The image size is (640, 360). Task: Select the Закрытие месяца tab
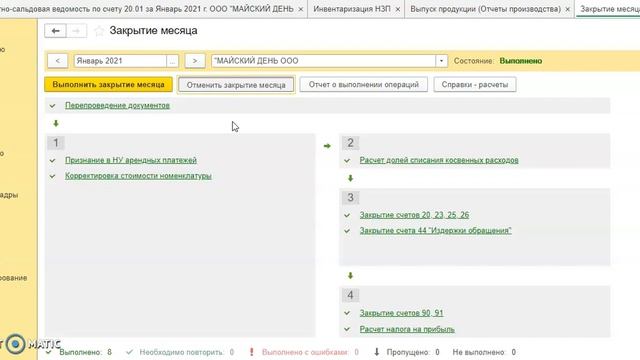pos(609,9)
